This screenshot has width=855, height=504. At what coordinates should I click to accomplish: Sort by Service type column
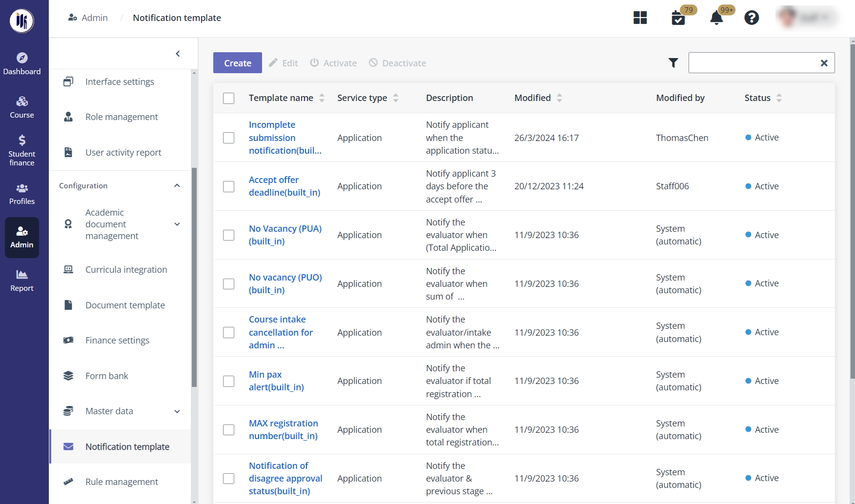(x=396, y=98)
